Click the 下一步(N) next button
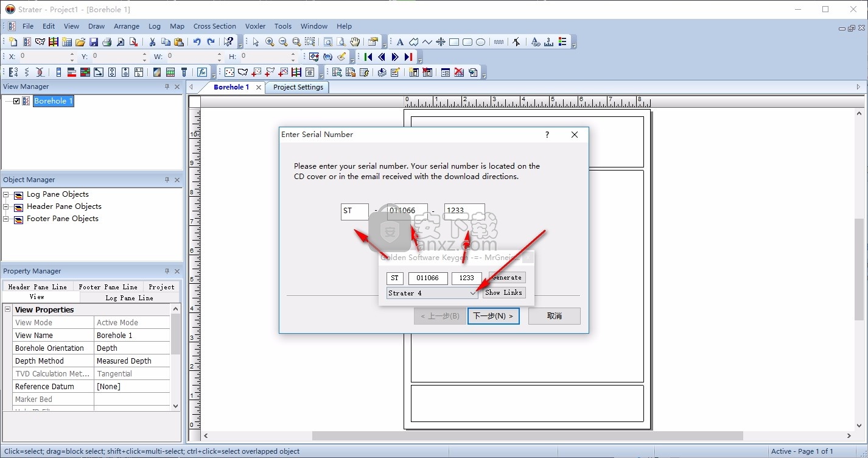The image size is (868, 458). 493,316
